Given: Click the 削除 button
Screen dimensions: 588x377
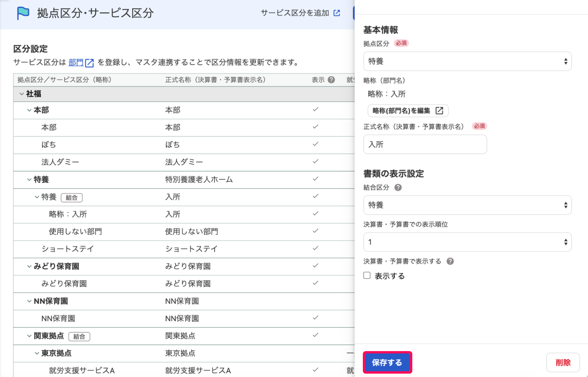Looking at the screenshot, I should click(x=563, y=363).
